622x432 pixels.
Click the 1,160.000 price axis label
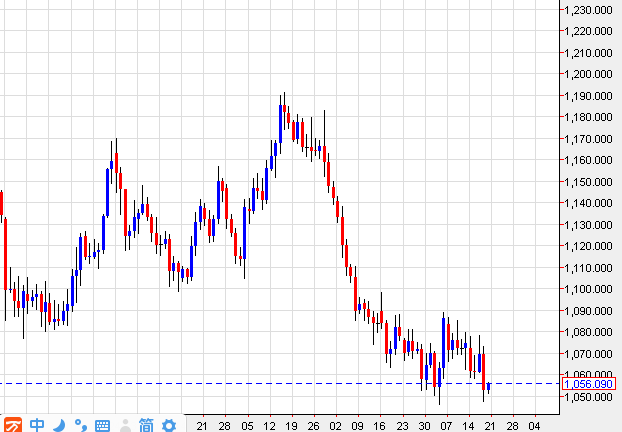588,160
